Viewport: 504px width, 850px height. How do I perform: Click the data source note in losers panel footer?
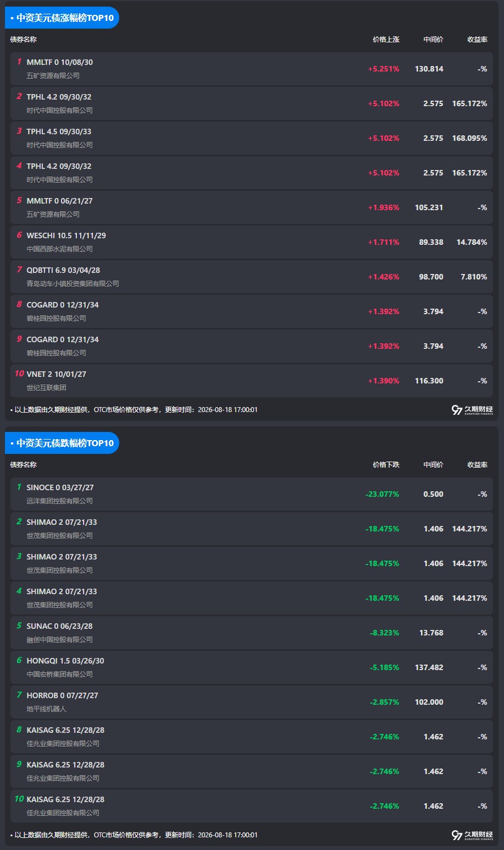click(134, 835)
